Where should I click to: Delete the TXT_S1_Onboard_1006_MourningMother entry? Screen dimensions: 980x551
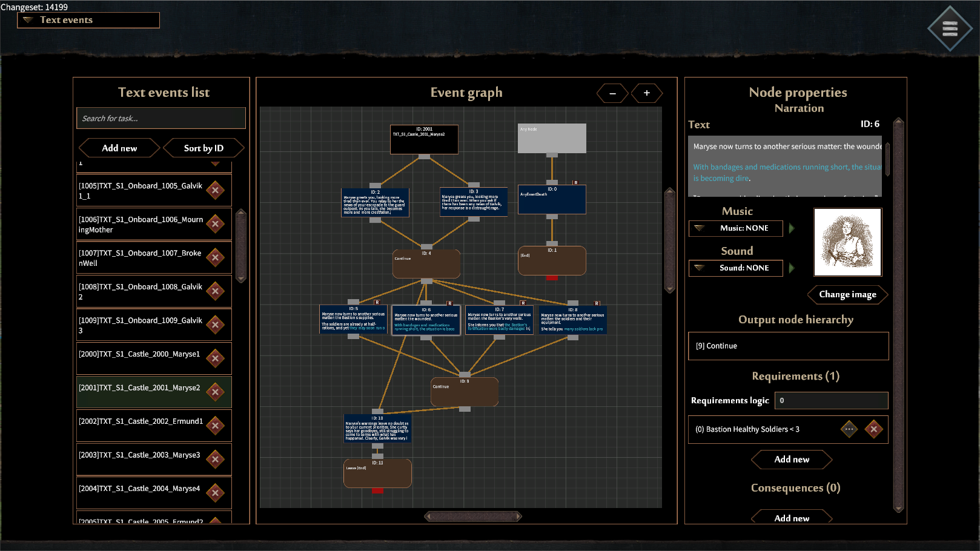click(215, 224)
